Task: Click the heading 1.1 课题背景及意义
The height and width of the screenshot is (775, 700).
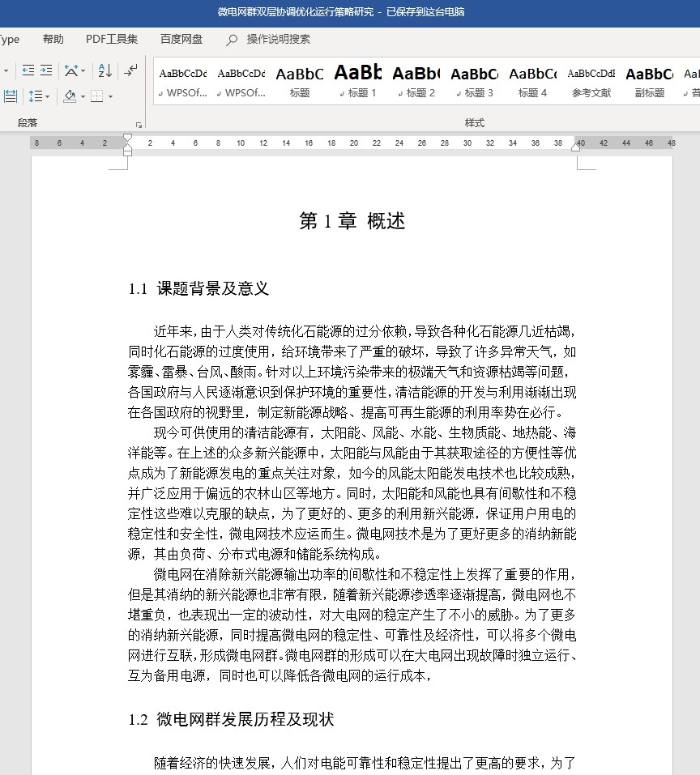Action: point(198,288)
